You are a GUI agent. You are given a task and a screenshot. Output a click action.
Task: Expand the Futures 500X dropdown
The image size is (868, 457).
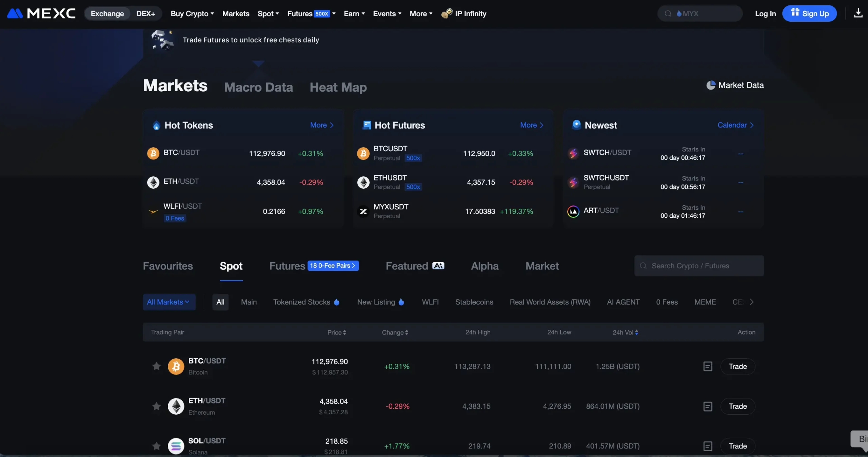coord(311,14)
